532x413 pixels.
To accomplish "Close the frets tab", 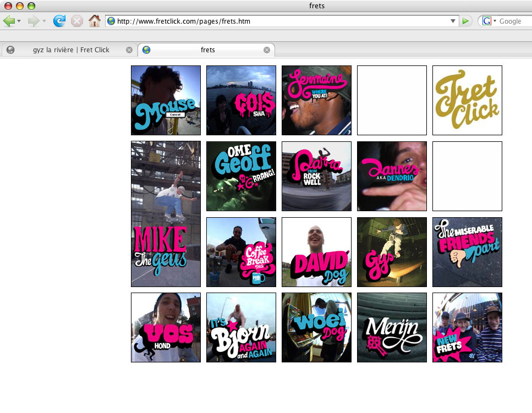I will [267, 50].
